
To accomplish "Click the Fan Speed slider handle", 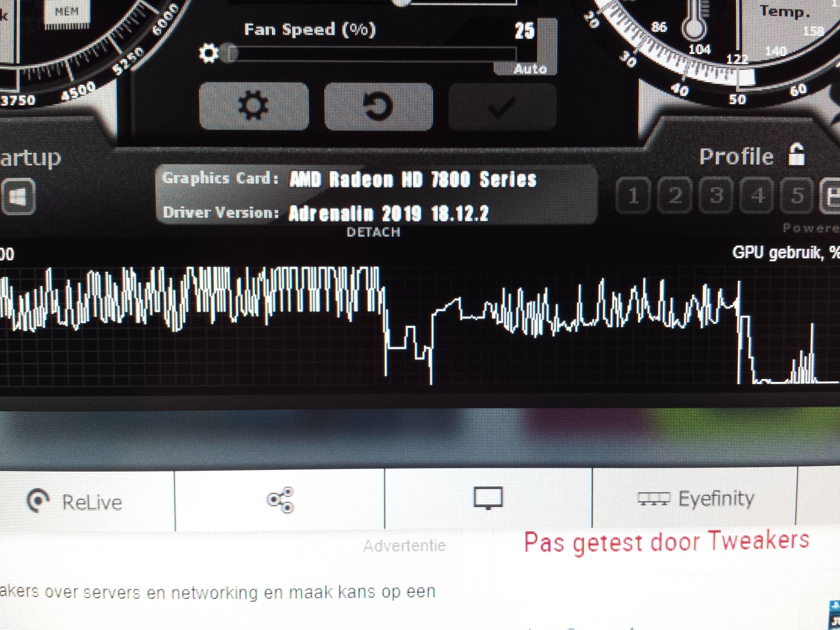I will (229, 53).
